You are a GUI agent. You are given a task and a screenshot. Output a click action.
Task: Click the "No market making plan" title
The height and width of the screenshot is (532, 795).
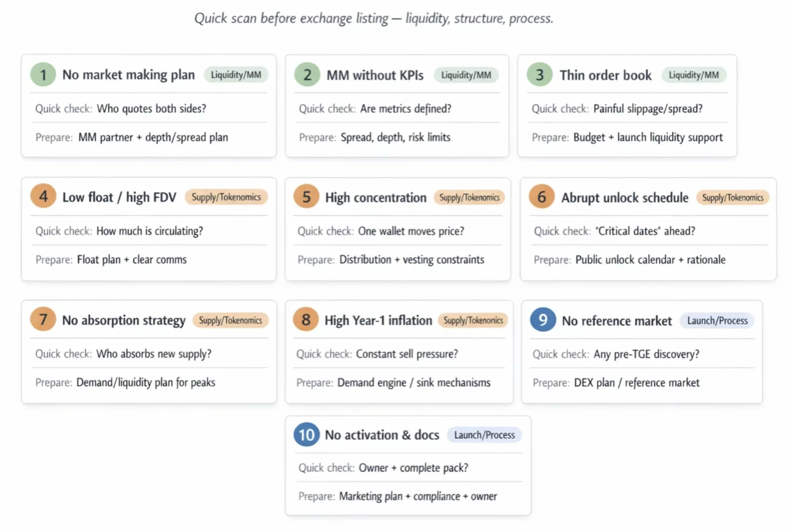coord(128,75)
